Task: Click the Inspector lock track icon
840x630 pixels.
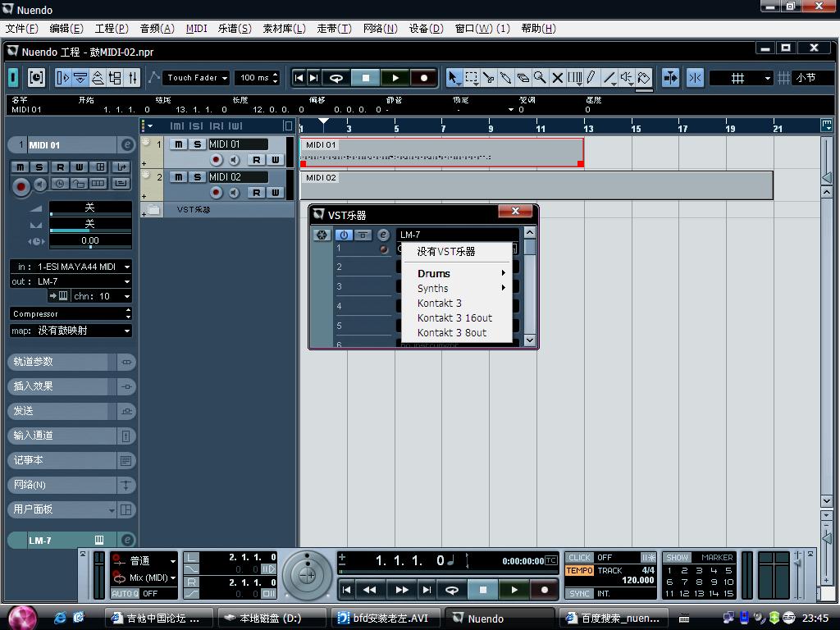Action: pos(79,183)
